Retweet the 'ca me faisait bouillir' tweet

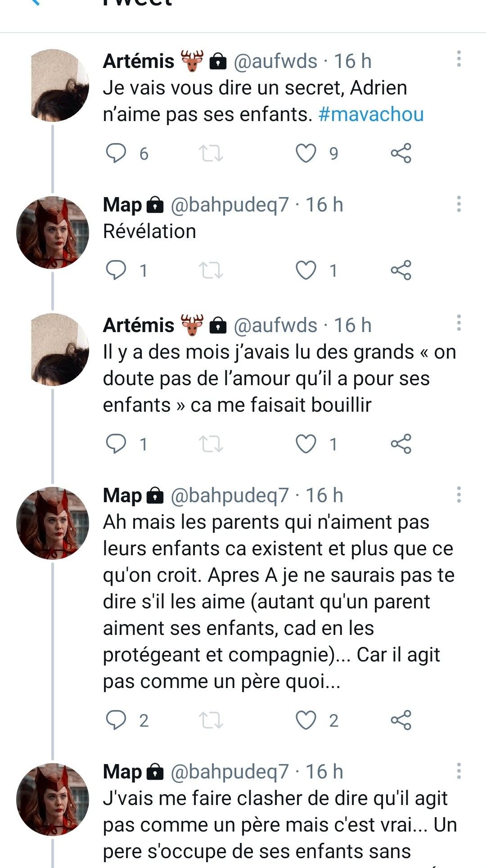click(211, 444)
